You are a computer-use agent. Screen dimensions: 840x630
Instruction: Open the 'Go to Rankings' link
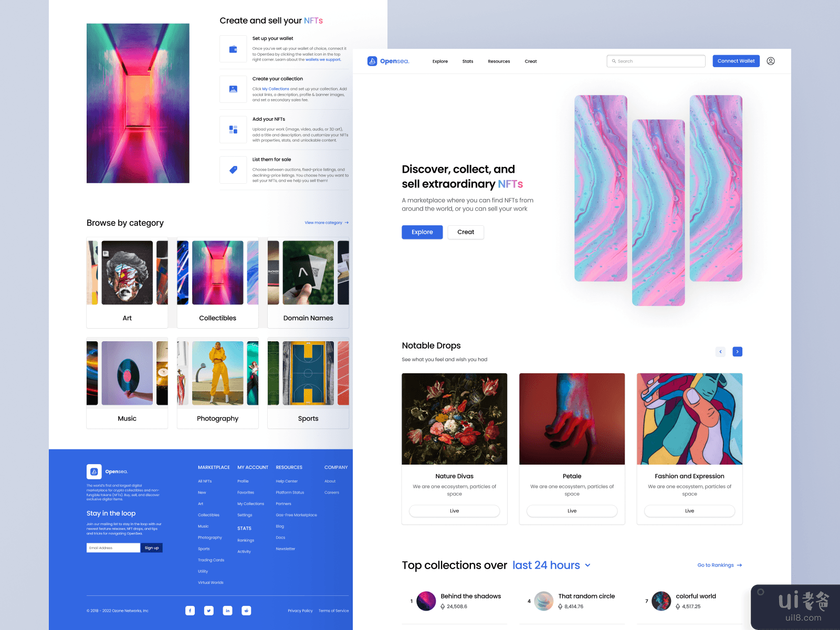point(716,565)
